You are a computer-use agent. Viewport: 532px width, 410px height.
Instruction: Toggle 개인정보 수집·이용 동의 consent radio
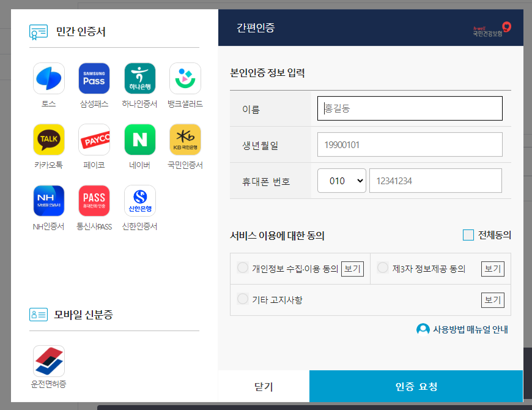pyautogui.click(x=243, y=267)
